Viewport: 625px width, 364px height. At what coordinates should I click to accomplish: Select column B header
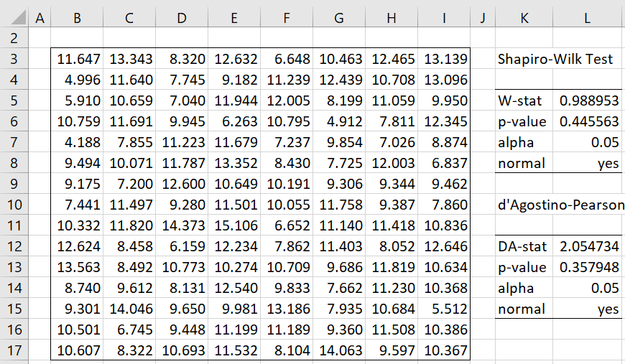click(x=77, y=18)
